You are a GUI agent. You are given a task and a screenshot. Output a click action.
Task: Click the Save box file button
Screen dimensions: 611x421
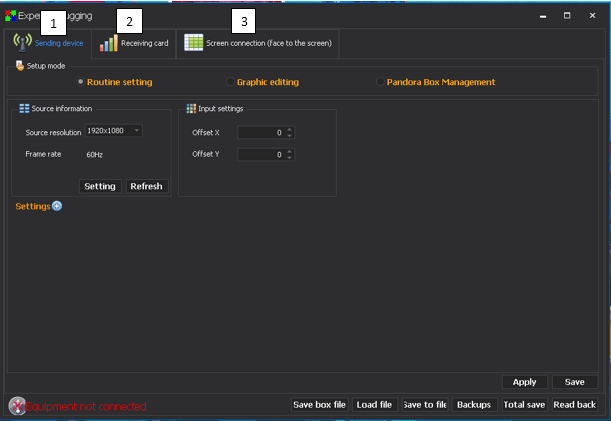point(319,405)
